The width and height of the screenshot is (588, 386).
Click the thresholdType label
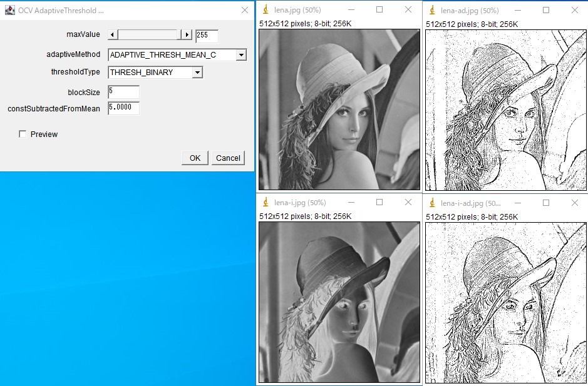(75, 71)
